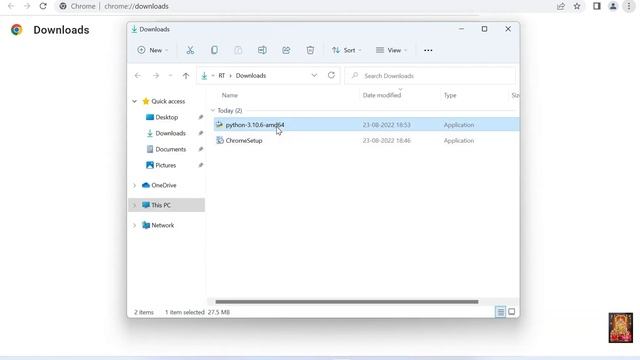640x360 pixels.
Task: Open the New item menu in Explorer
Action: pyautogui.click(x=153, y=50)
